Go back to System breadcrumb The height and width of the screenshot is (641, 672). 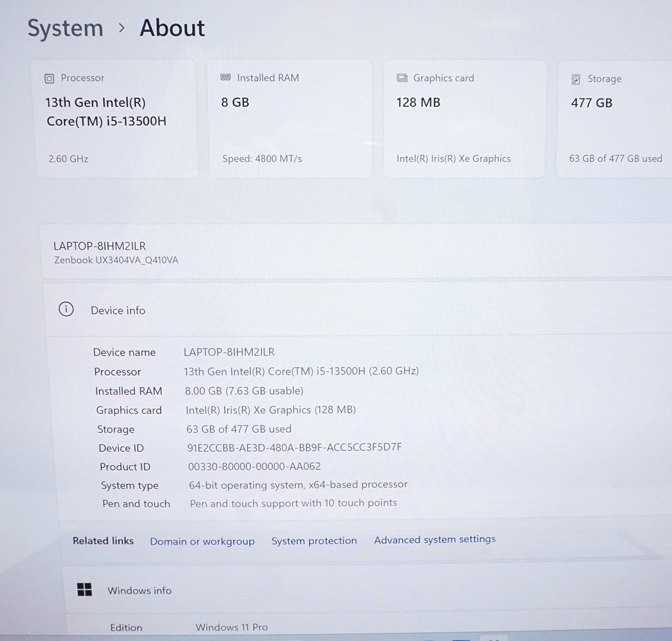click(66, 29)
